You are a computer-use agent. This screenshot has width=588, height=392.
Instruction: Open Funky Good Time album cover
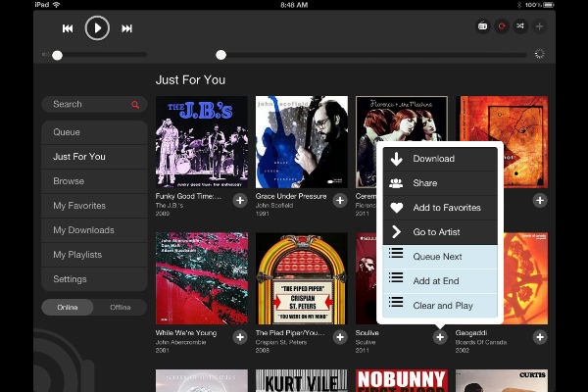202,142
